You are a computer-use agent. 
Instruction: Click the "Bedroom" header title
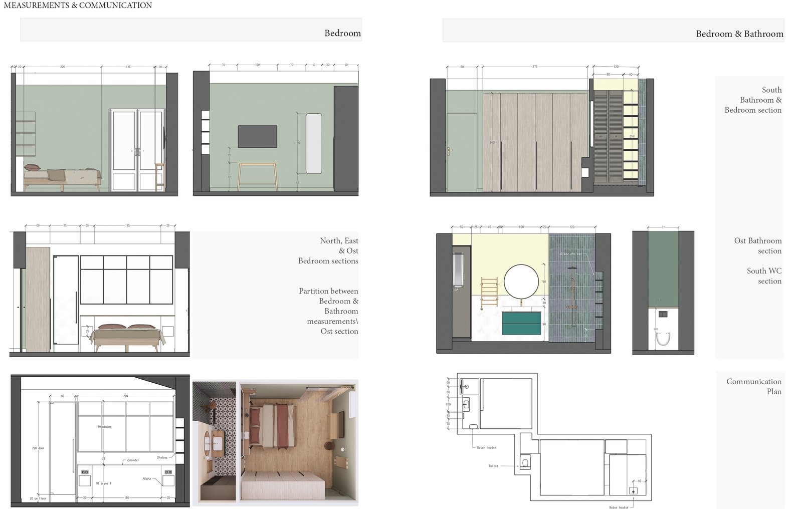[342, 33]
